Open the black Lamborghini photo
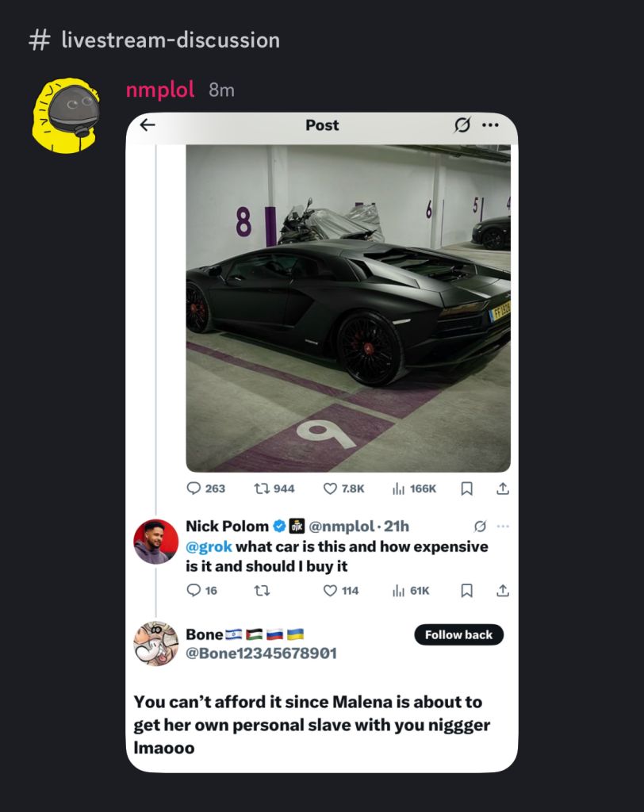644x812 pixels. [x=347, y=309]
